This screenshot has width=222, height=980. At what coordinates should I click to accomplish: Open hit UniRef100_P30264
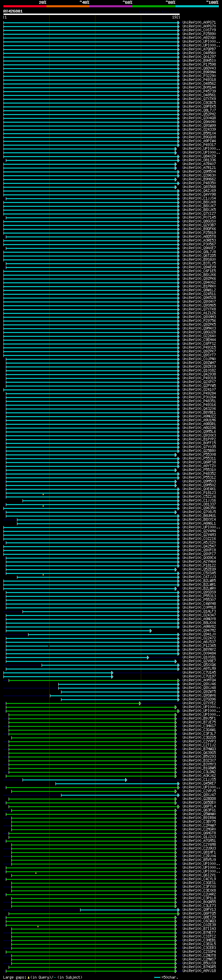199,397
